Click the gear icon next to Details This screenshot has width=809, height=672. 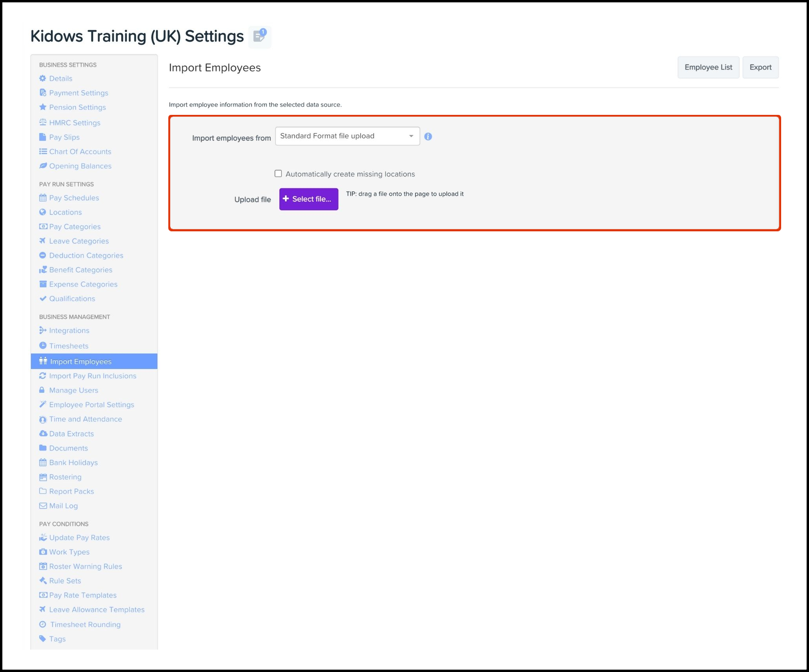click(43, 78)
